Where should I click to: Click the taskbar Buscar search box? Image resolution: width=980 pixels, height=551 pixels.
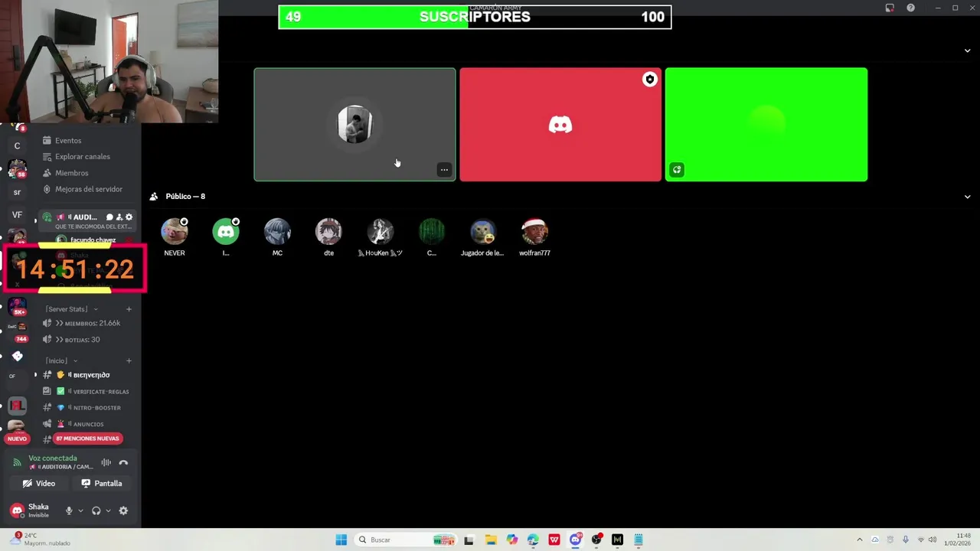coord(406,540)
